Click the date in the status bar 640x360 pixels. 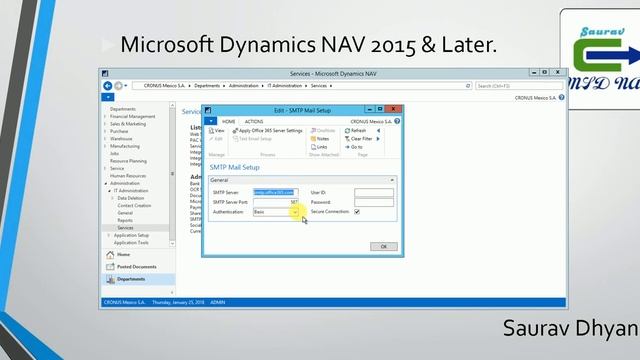[178, 302]
